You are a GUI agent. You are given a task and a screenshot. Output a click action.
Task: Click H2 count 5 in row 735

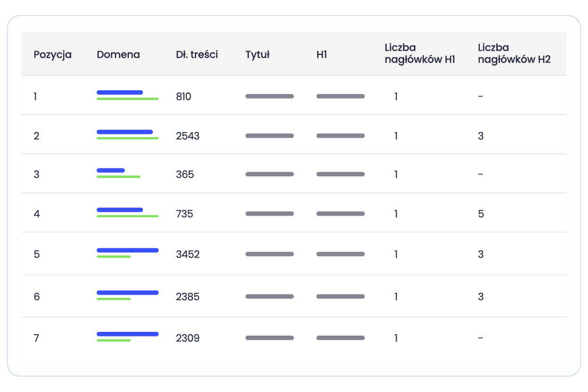pyautogui.click(x=481, y=214)
